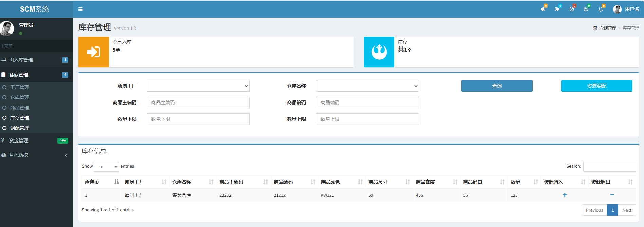Screen dimensions: 644x227
Task: Toggle the sidebar with the hamburger icon
Action: tap(80, 9)
